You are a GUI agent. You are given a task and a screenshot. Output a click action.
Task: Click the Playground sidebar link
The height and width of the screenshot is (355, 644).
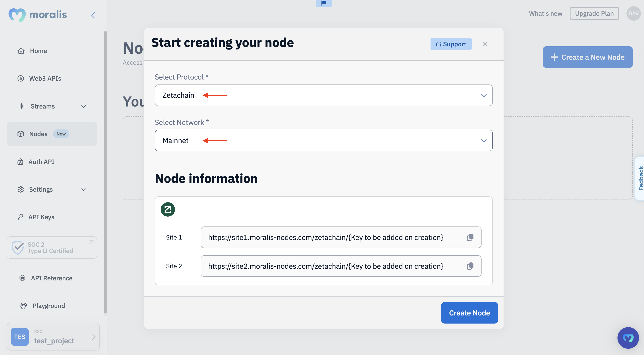tap(49, 306)
